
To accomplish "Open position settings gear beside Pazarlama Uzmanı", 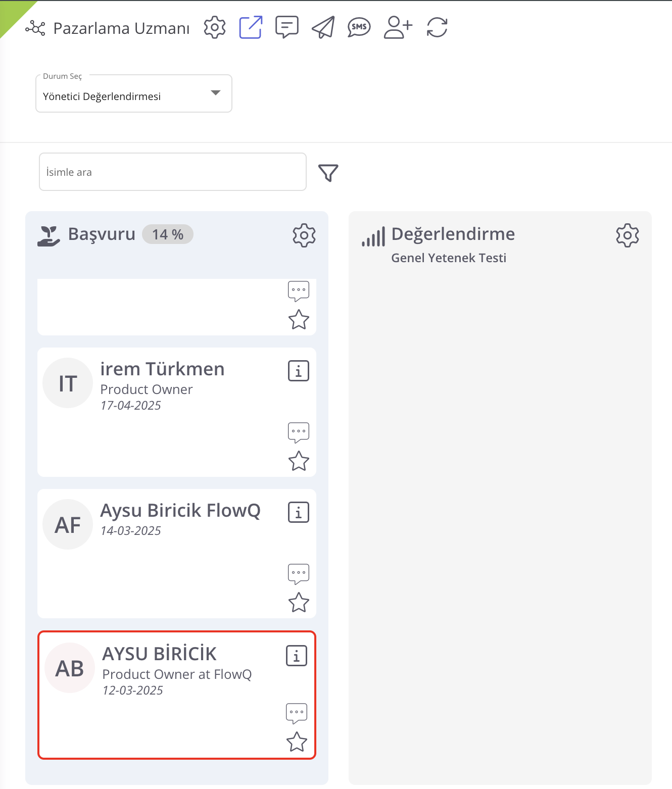I will (215, 27).
